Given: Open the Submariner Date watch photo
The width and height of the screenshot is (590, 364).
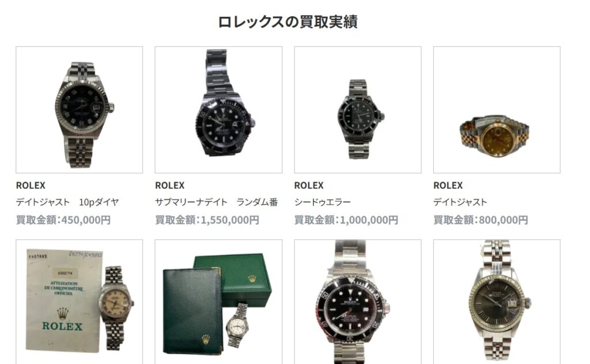Looking at the screenshot, I should click(218, 110).
